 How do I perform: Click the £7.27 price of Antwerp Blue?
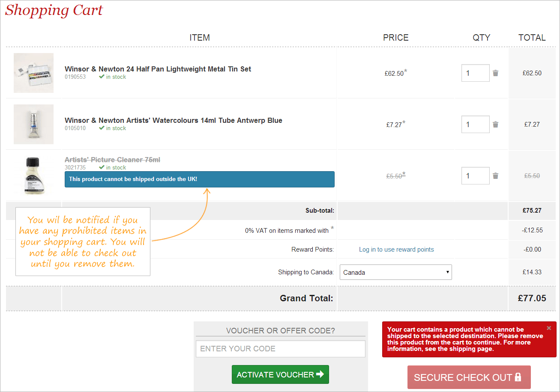point(394,125)
